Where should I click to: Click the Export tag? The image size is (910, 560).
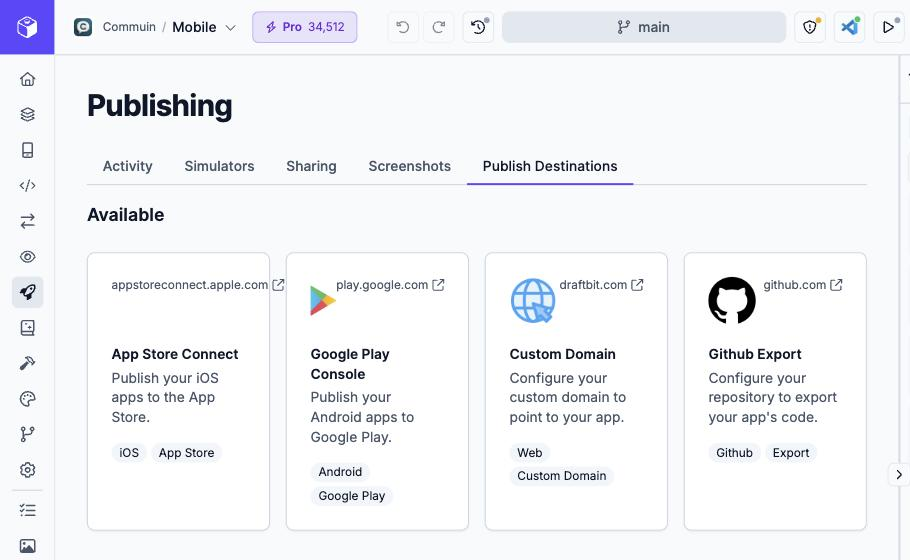[790, 453]
